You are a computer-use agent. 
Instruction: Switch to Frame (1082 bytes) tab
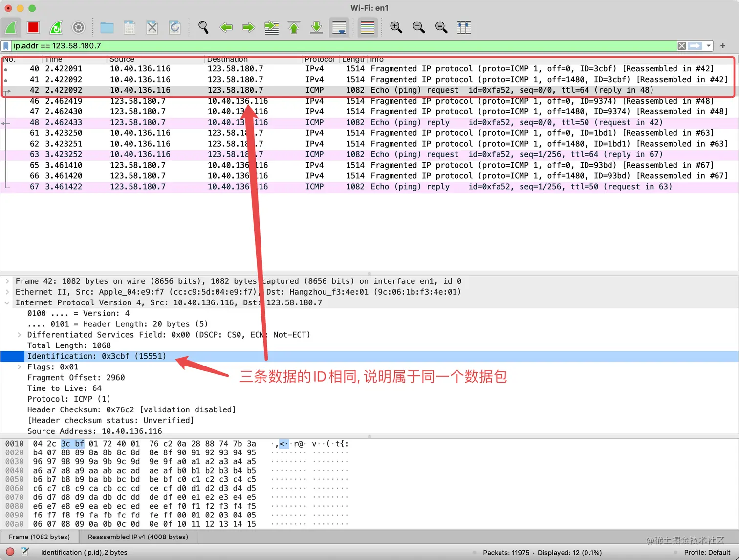tap(40, 537)
